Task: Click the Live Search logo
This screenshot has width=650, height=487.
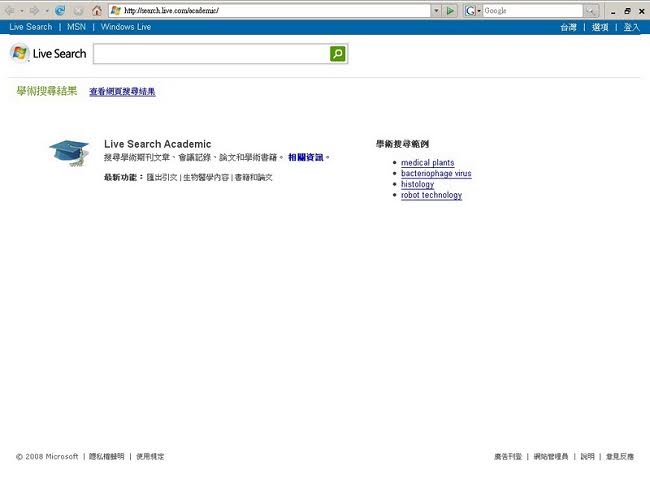Action: 49,53
